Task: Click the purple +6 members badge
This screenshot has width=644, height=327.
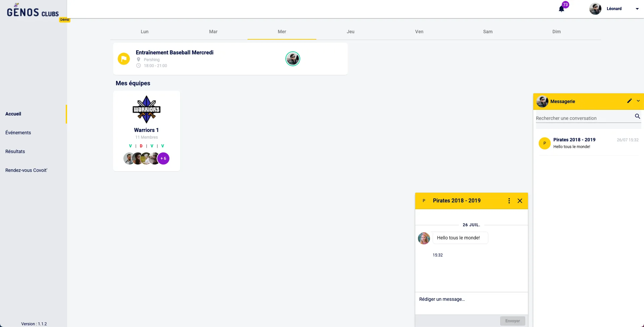Action: [163, 158]
